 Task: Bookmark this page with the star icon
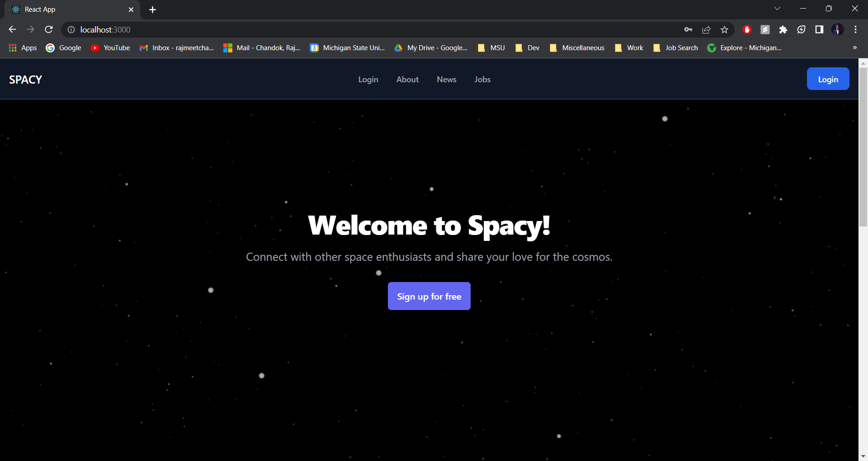724,29
